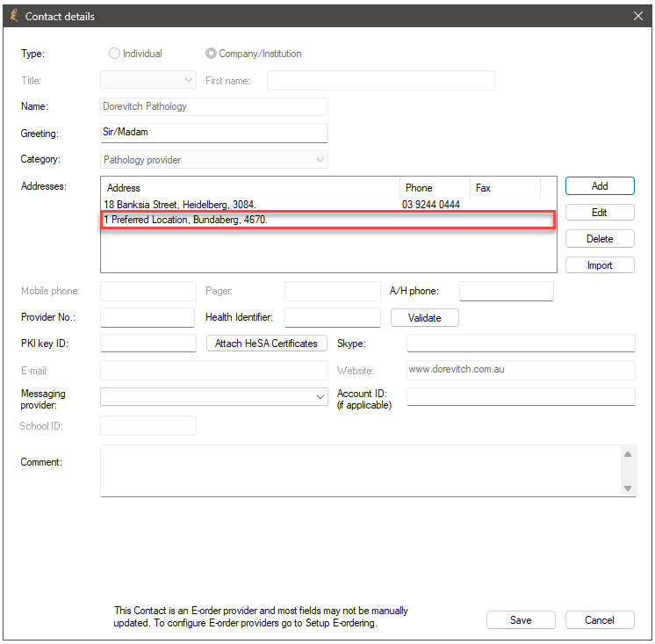Click phone number 03 9244 0444

pos(431,205)
